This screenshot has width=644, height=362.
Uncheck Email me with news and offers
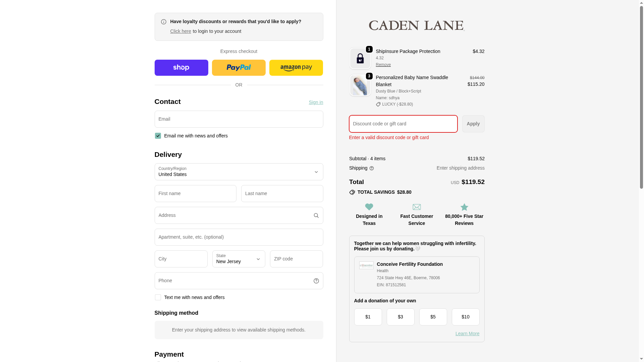pyautogui.click(x=158, y=136)
